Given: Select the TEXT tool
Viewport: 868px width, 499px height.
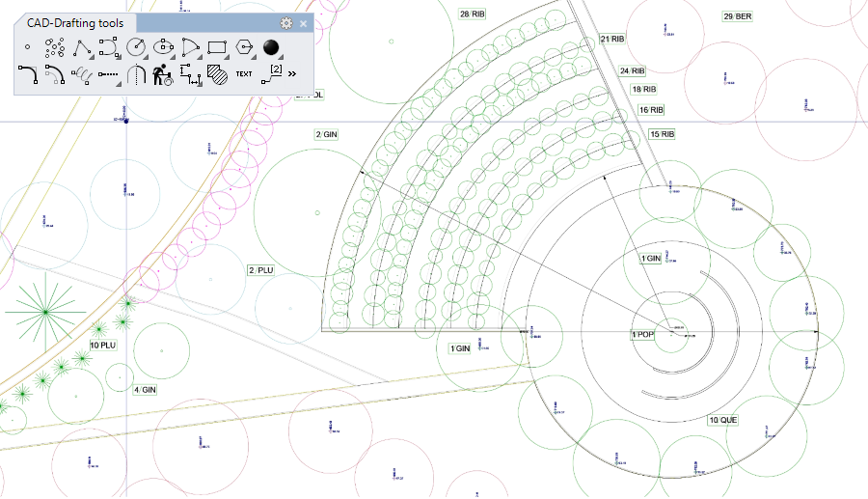Looking at the screenshot, I should tap(244, 73).
